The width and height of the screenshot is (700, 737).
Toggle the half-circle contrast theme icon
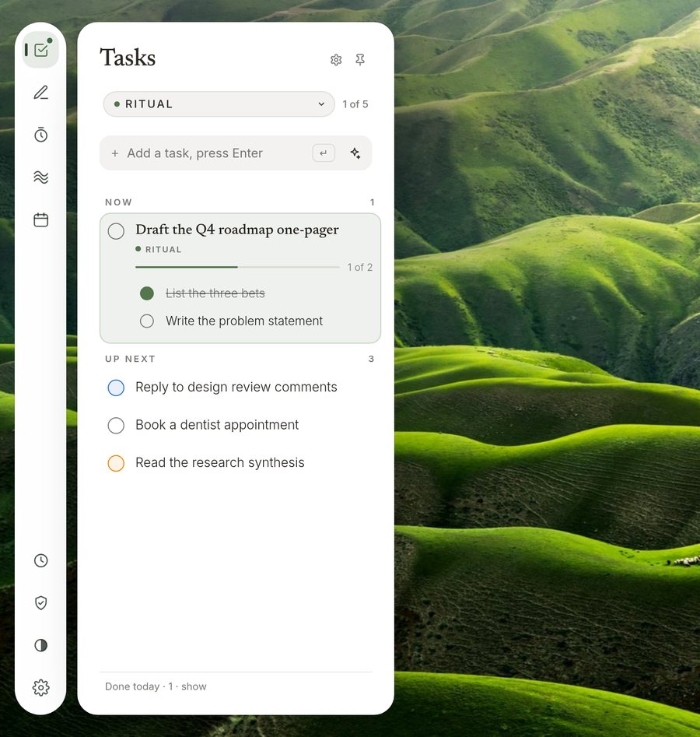pyautogui.click(x=41, y=645)
